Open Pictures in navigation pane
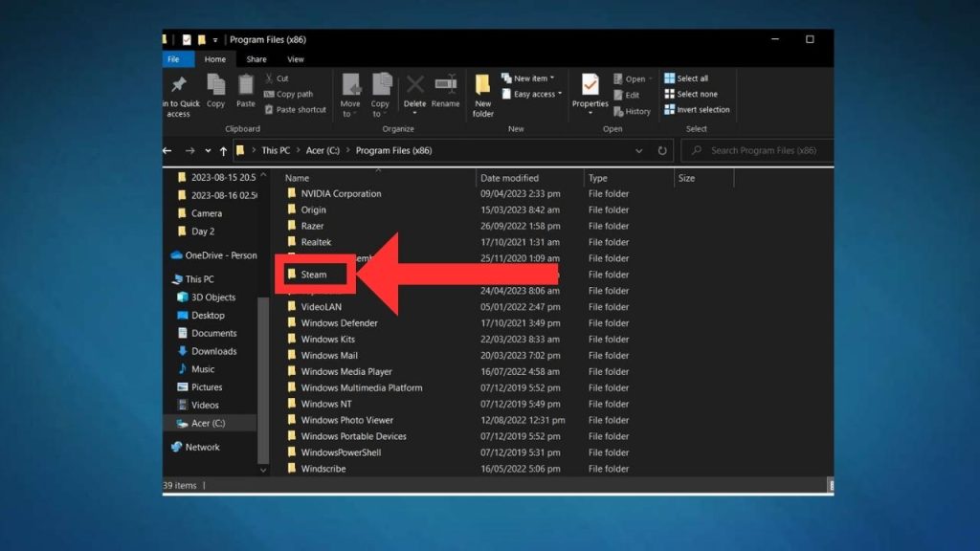 tap(200, 387)
